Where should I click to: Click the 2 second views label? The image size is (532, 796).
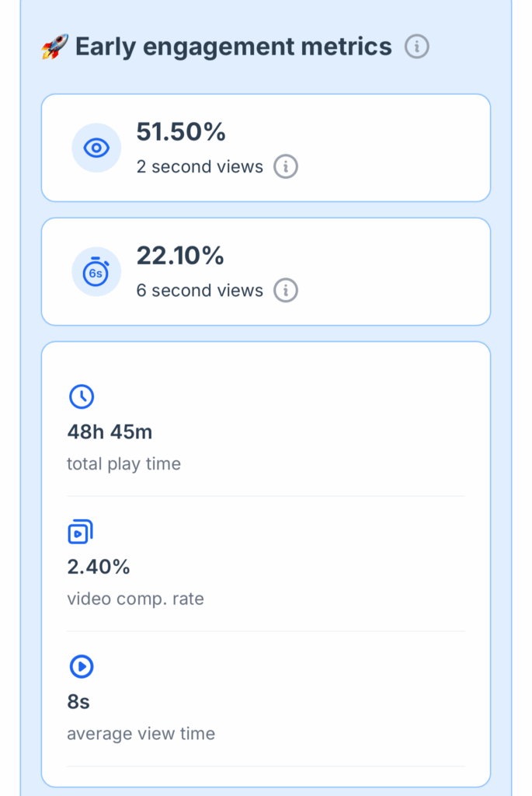point(200,166)
